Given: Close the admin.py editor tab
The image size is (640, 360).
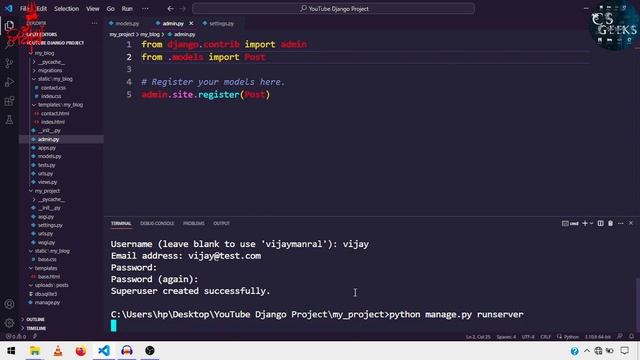Looking at the screenshot, I should coord(191,23).
